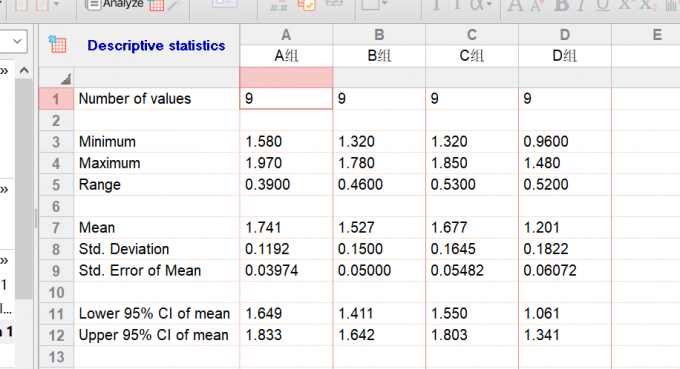Select column D header

coord(565,35)
